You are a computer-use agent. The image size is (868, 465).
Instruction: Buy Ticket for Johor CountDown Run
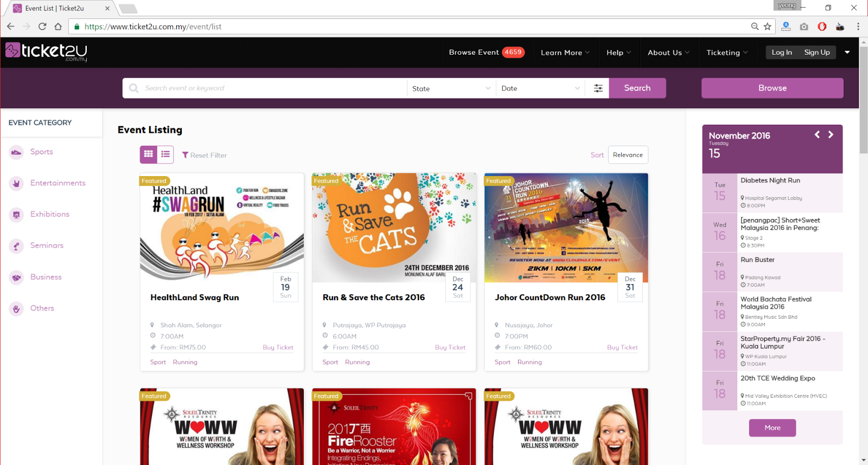pos(622,347)
